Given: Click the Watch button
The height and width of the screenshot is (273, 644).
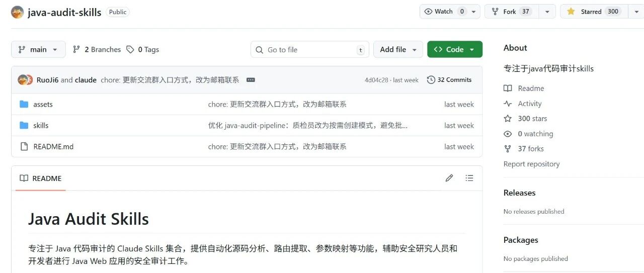Looking at the screenshot, I should pos(444,12).
